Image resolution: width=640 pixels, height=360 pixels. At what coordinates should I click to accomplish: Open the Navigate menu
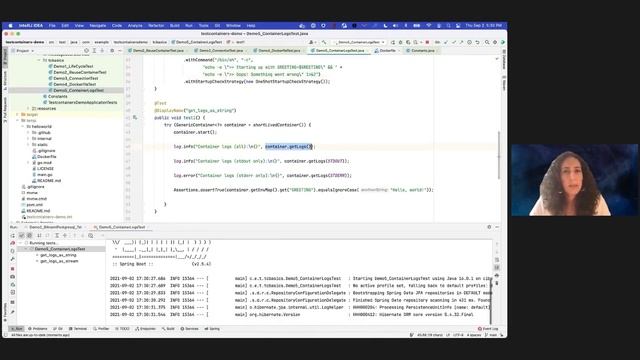[x=98, y=25]
